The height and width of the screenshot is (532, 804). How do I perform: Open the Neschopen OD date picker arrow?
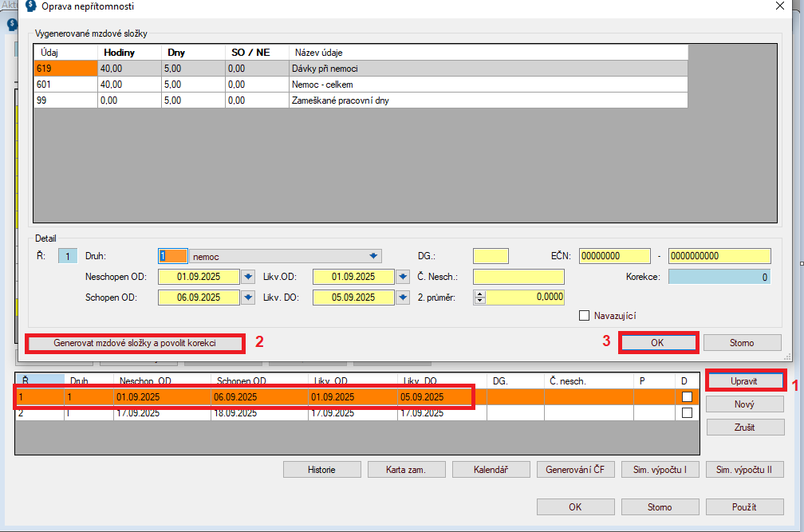247,278
